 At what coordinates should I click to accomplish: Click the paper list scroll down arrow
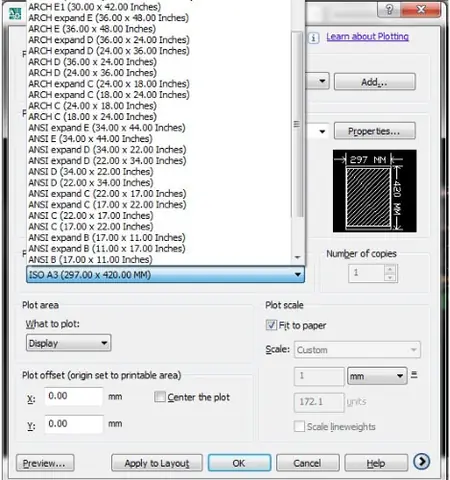pyautogui.click(x=297, y=257)
